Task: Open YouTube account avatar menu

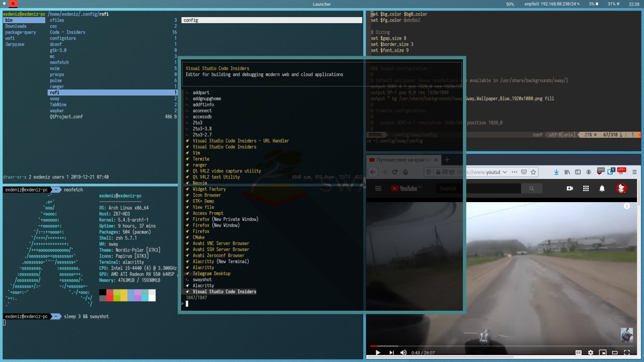Action: [621, 189]
